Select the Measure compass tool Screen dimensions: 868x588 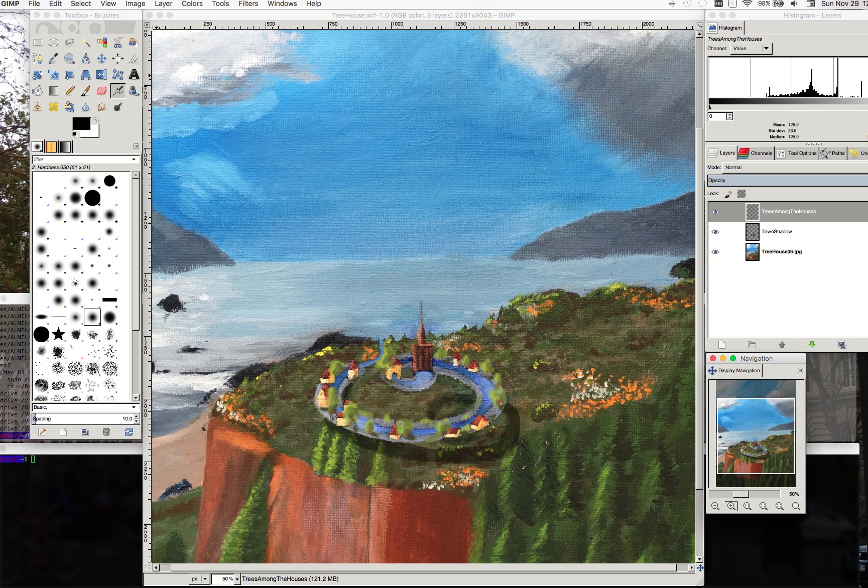pyautogui.click(x=86, y=59)
